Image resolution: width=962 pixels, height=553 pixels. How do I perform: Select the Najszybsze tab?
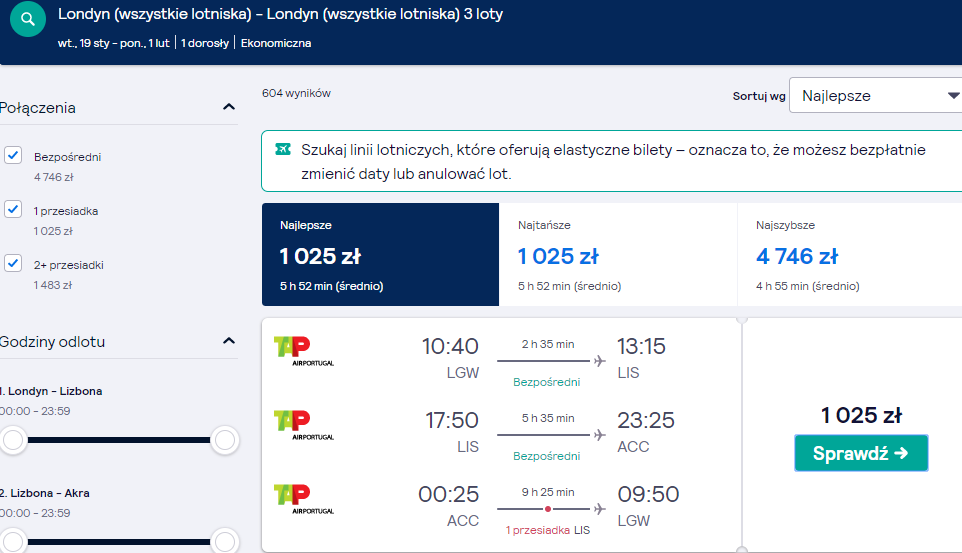click(850, 255)
